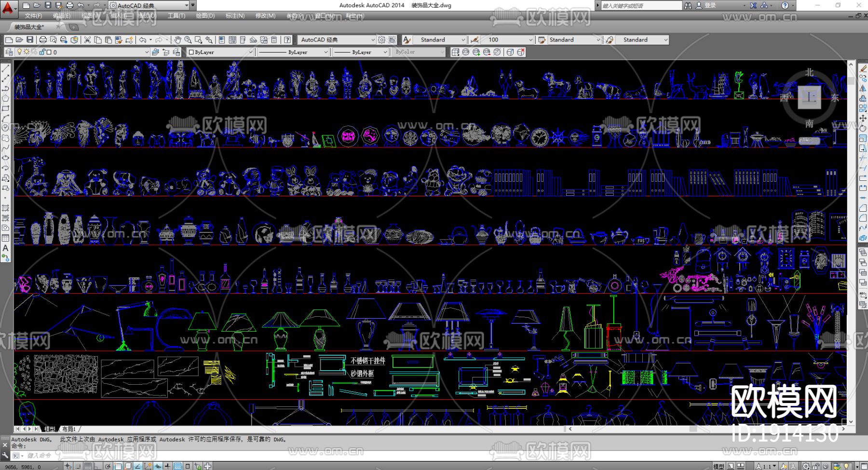Open the 绘图(D) menu
This screenshot has height=470, width=868.
(x=205, y=16)
